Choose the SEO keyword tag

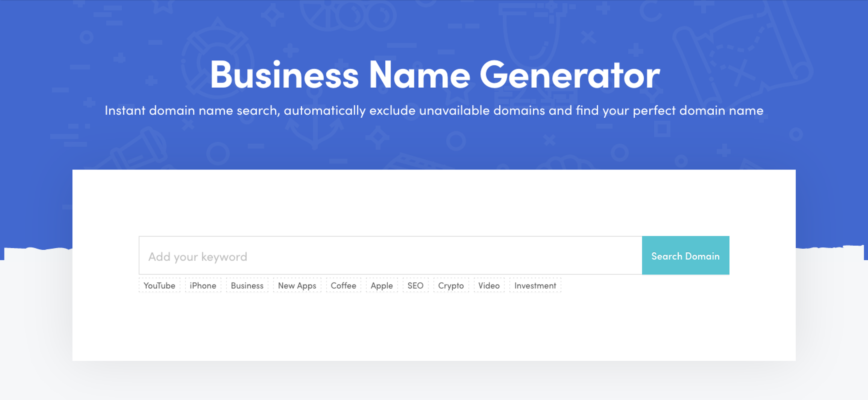415,285
